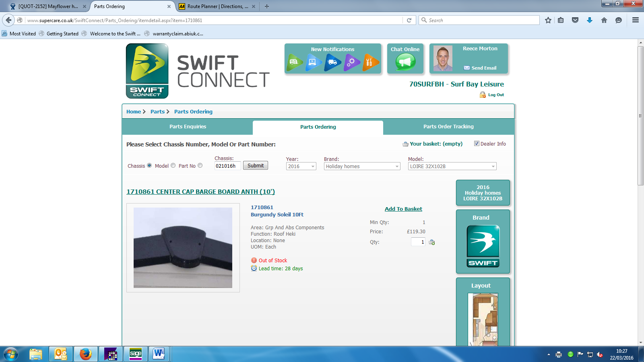Open Windows Explorer from the taskbar
Image resolution: width=644 pixels, height=362 pixels.
pos(36,354)
